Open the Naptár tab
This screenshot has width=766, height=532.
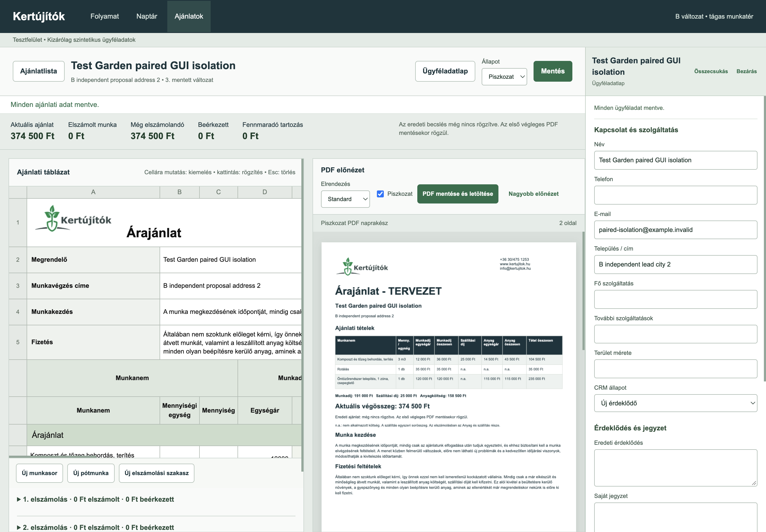[x=147, y=16]
